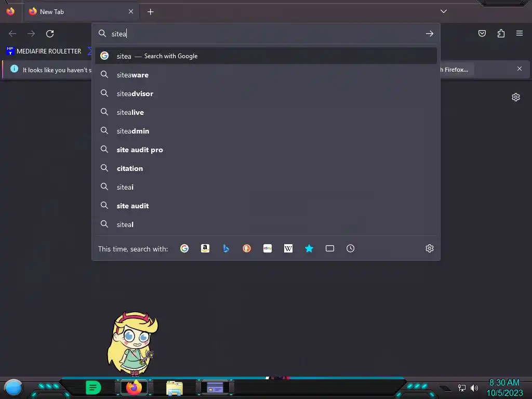532x399 pixels.
Task: Choose the siteaware suggestion
Action: [266, 75]
